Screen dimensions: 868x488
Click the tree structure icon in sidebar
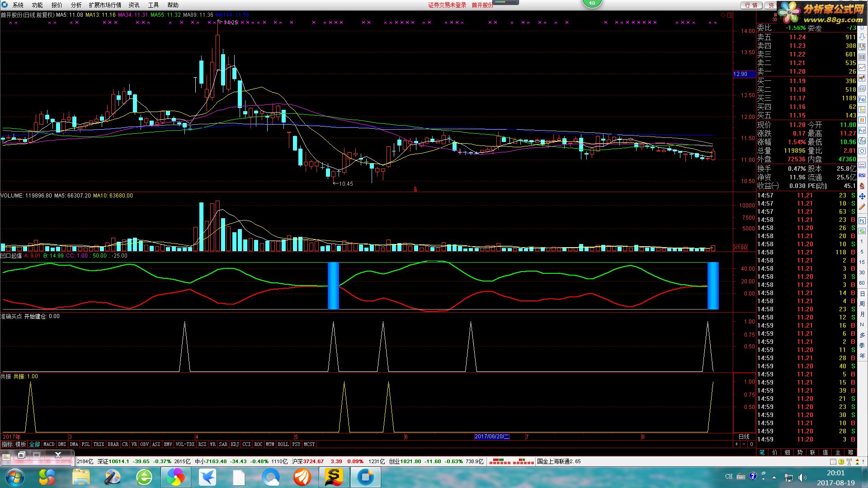(862, 109)
